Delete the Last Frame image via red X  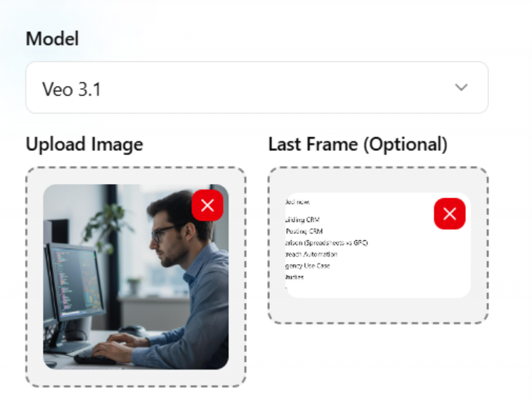pyautogui.click(x=450, y=214)
